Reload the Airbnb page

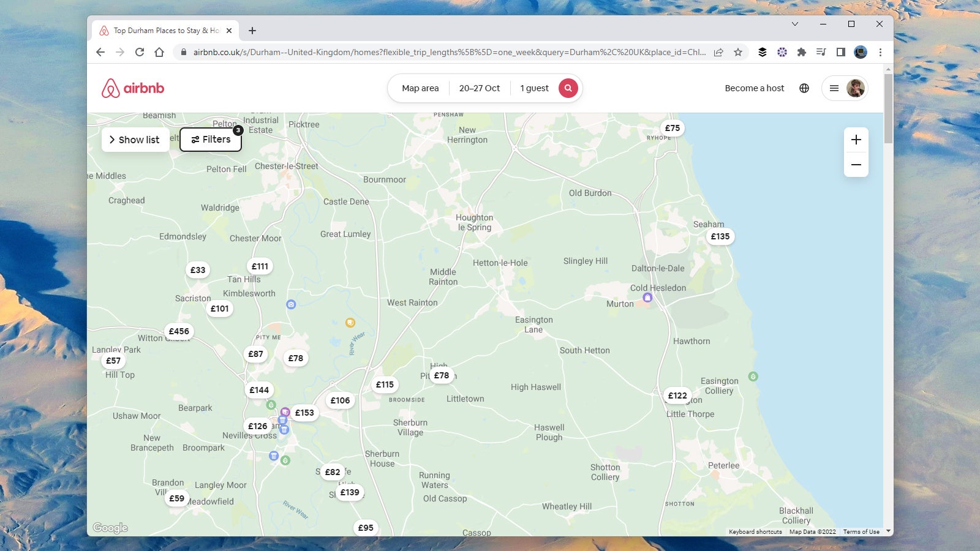(x=140, y=52)
